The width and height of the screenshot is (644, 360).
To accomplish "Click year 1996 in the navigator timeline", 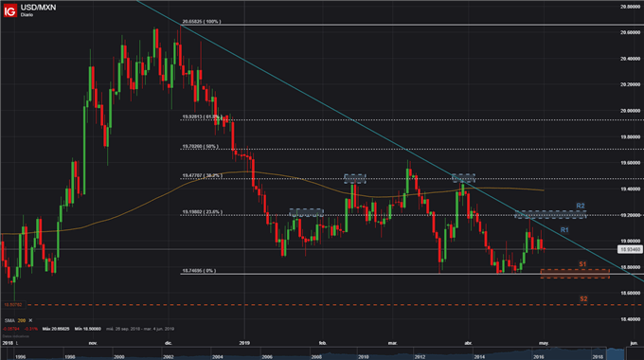I will (20, 357).
